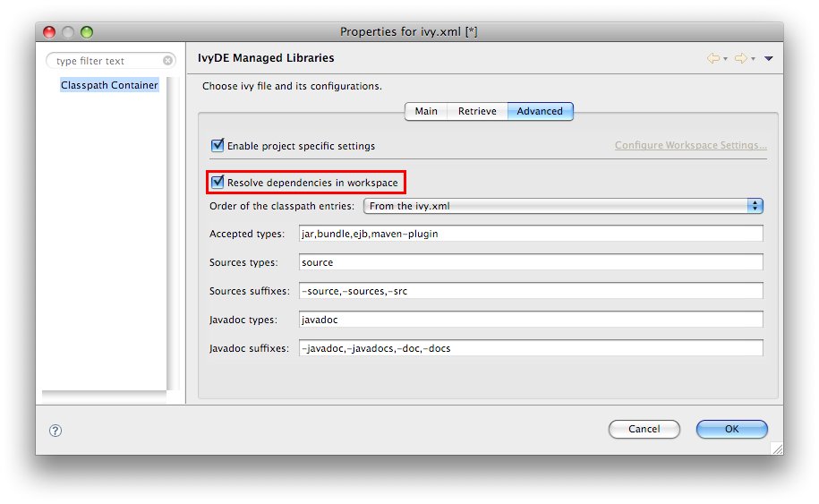
Task: Open Configure Workspace Settings link
Action: click(690, 145)
